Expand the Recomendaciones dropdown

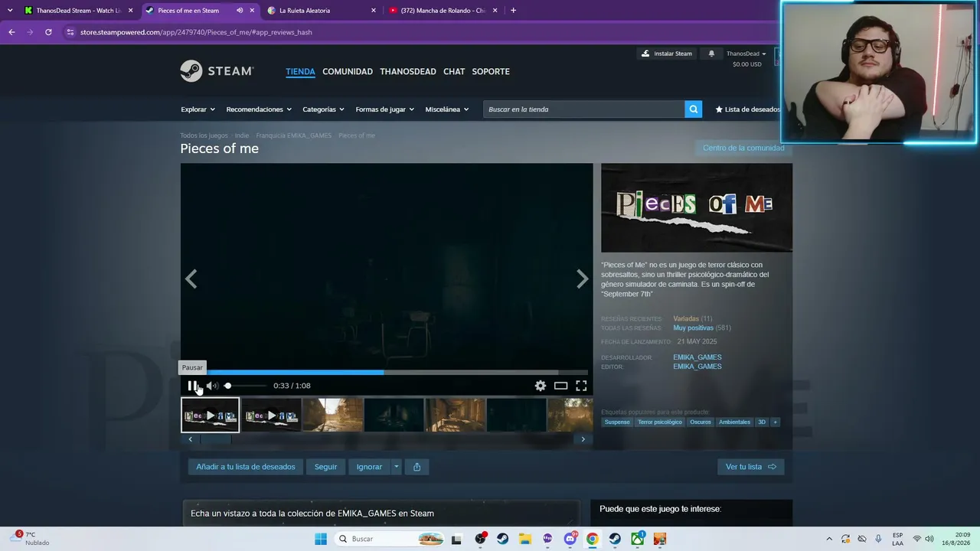click(259, 109)
